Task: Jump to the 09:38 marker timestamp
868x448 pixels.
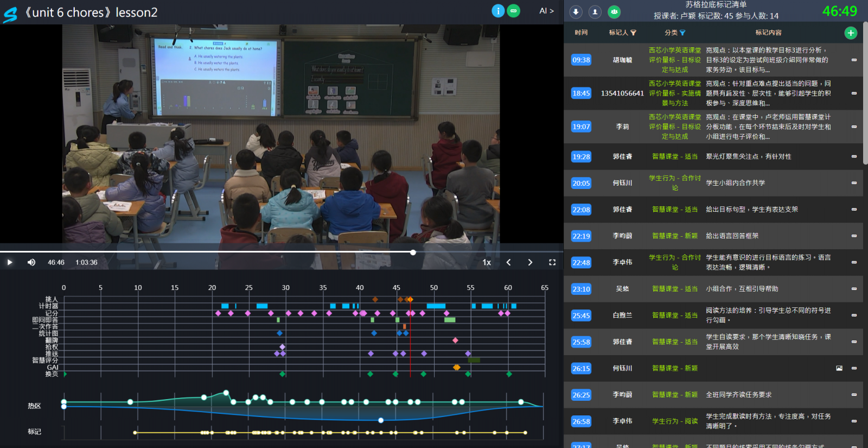Action: 581,60
